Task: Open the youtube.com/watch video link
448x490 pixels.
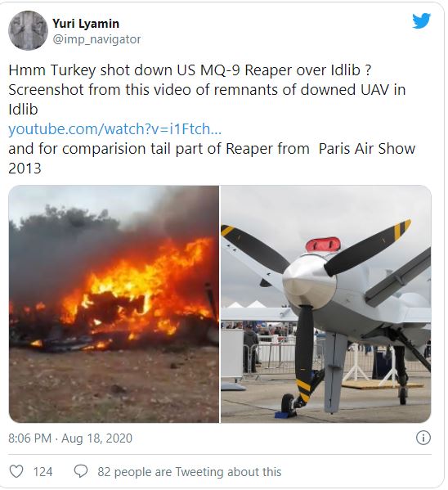Action: click(114, 128)
